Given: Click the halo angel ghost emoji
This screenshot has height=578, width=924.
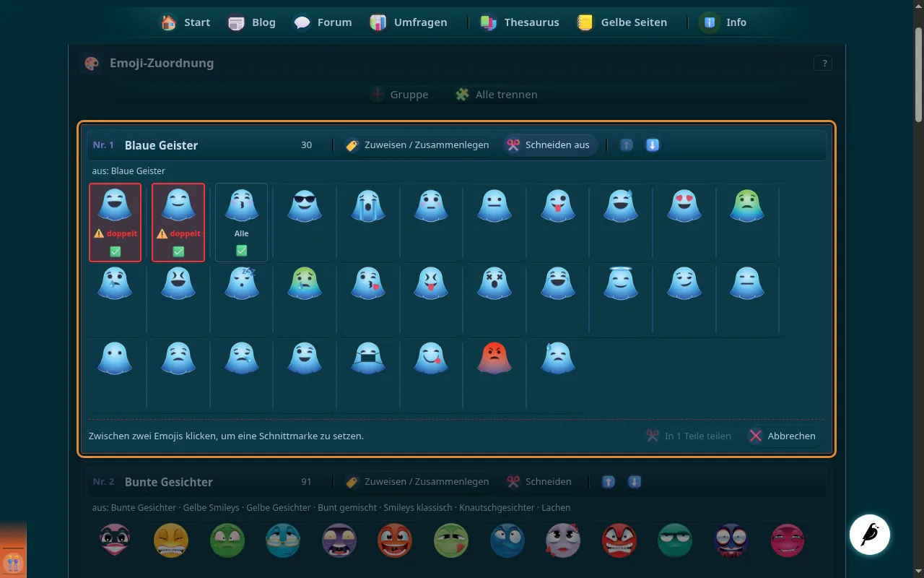Looking at the screenshot, I should click(x=620, y=282).
